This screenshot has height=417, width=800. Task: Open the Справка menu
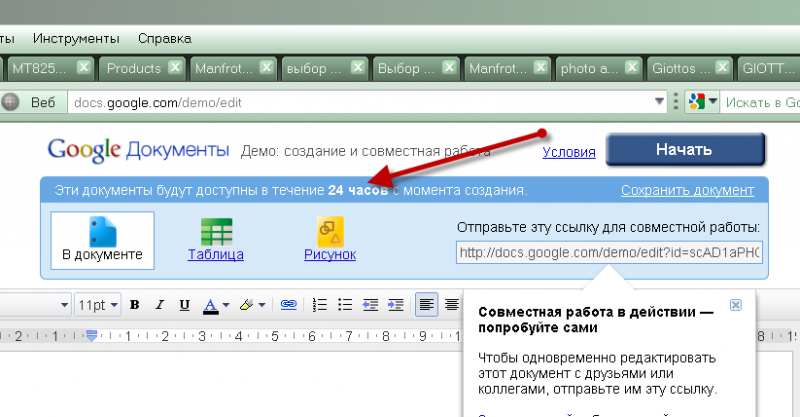tap(165, 39)
